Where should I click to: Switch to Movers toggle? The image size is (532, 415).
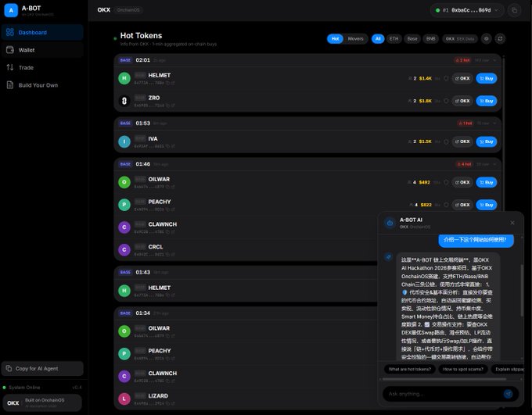tap(356, 38)
